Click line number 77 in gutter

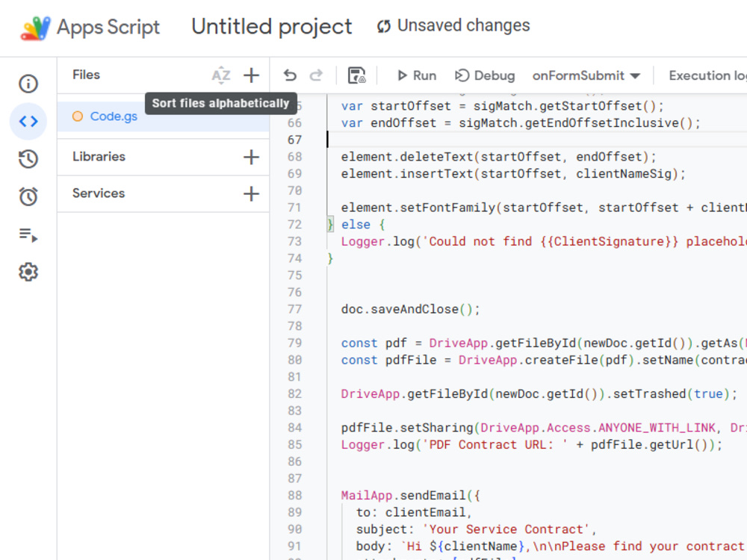click(294, 310)
